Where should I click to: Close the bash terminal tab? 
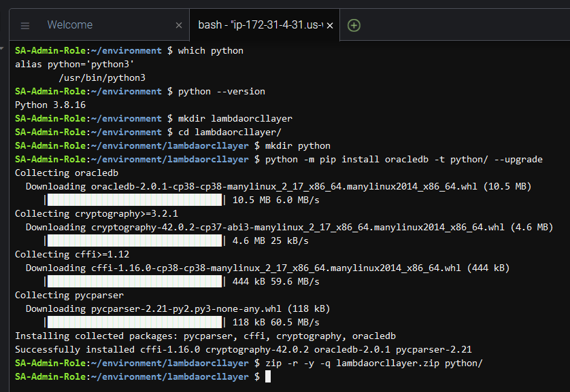(330, 25)
